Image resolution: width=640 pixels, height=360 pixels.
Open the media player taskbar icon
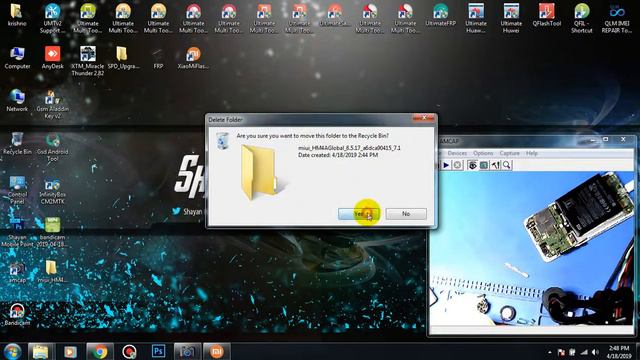click(x=70, y=351)
